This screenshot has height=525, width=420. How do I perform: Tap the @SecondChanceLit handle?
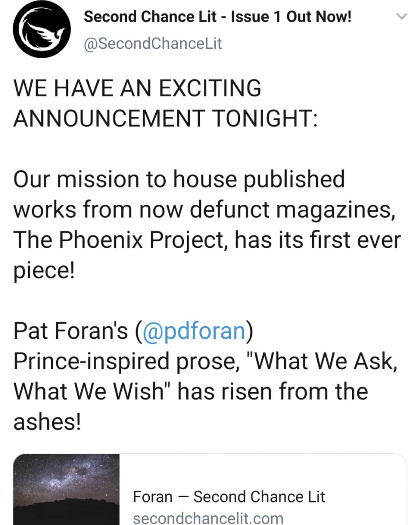(153, 43)
